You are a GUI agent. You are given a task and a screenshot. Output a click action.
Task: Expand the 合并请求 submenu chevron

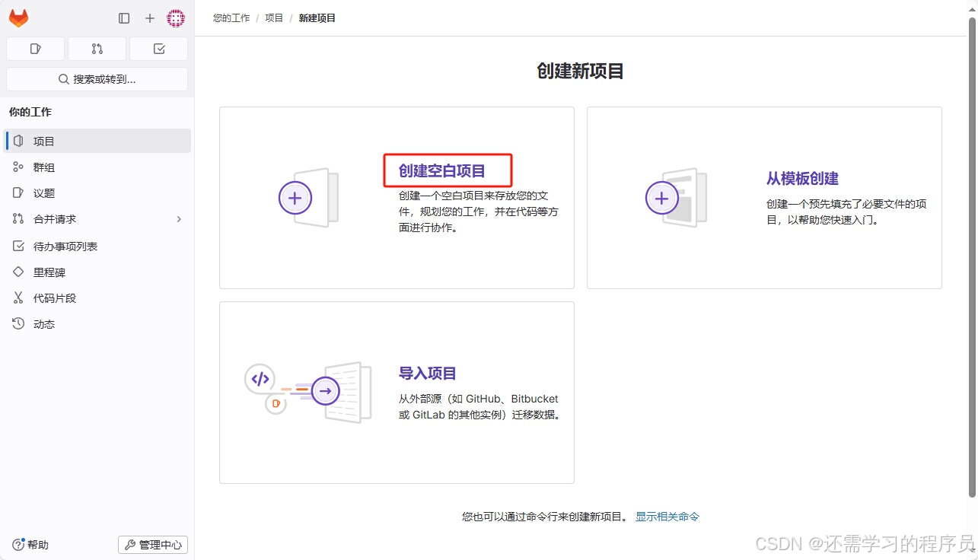point(180,219)
